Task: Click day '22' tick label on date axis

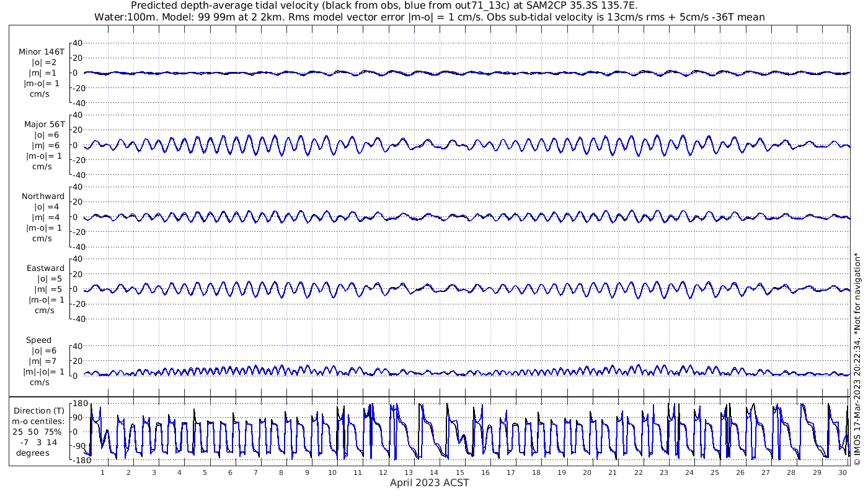Action: click(638, 472)
